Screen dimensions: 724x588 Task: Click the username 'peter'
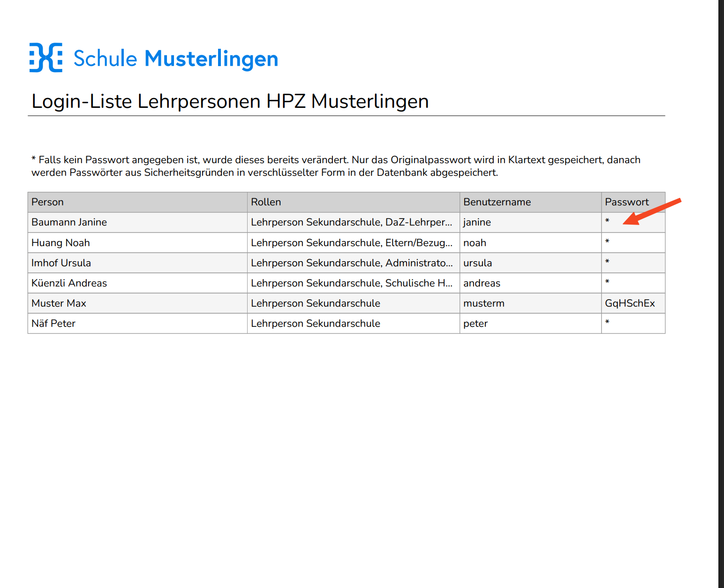[x=475, y=324]
